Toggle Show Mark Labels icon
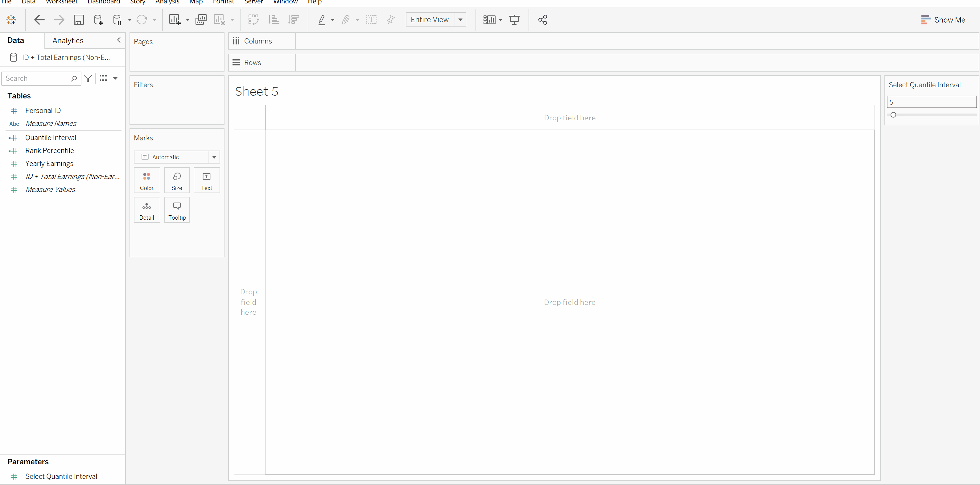Image resolution: width=980 pixels, height=485 pixels. [x=371, y=20]
